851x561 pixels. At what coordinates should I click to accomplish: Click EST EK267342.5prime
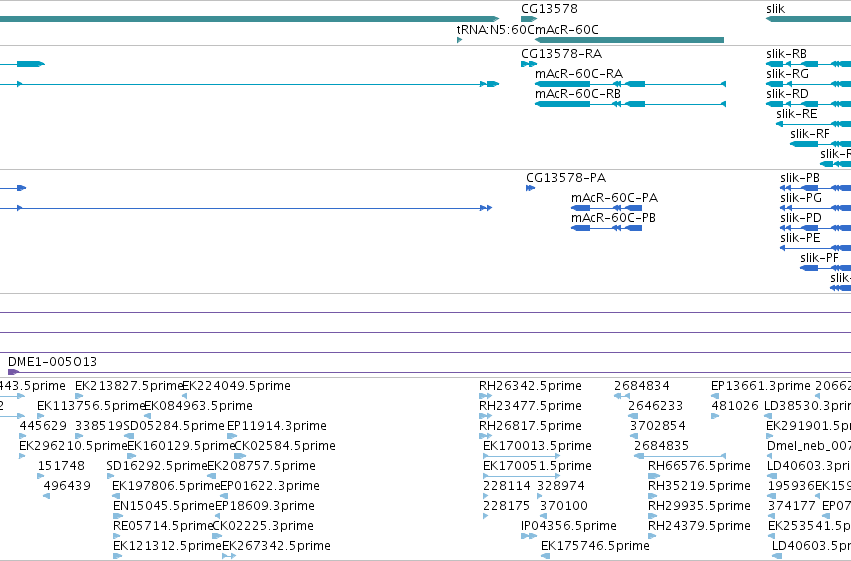tap(276, 546)
